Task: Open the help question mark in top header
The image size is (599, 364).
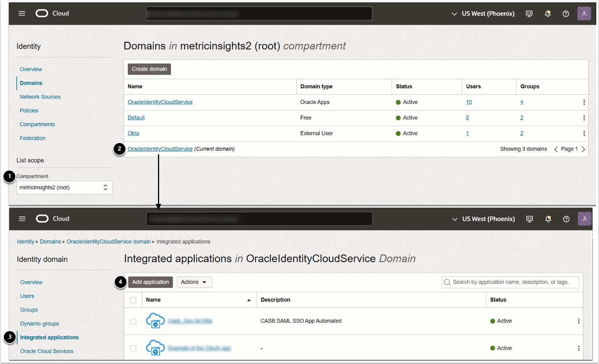Action: click(x=566, y=14)
